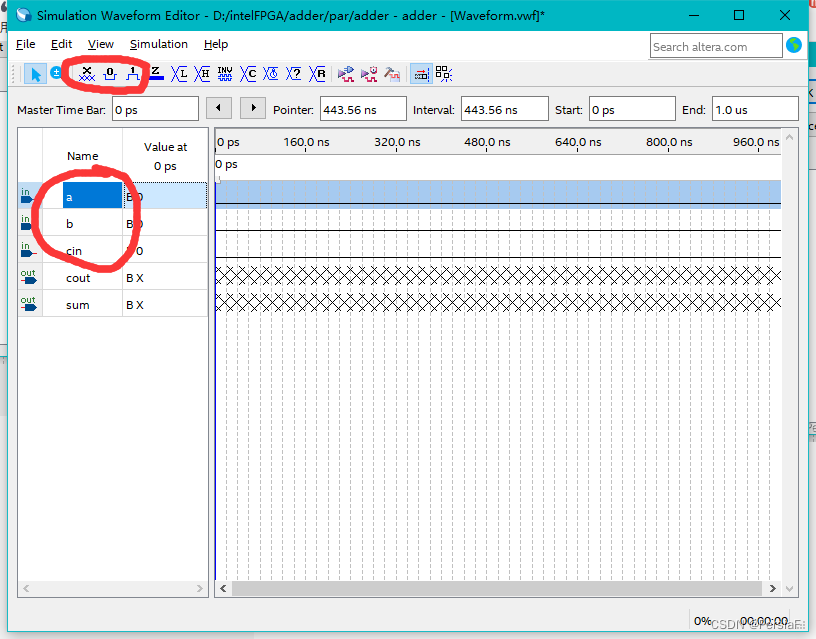This screenshot has width=816, height=639.
Task: Force unknown (X) on selected signal
Action: click(87, 74)
